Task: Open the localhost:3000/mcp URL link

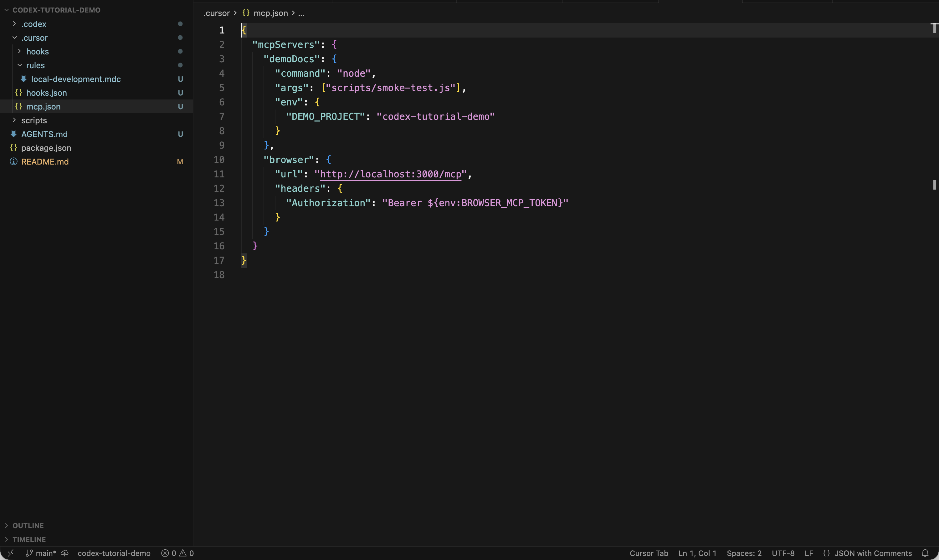Action: click(x=391, y=174)
